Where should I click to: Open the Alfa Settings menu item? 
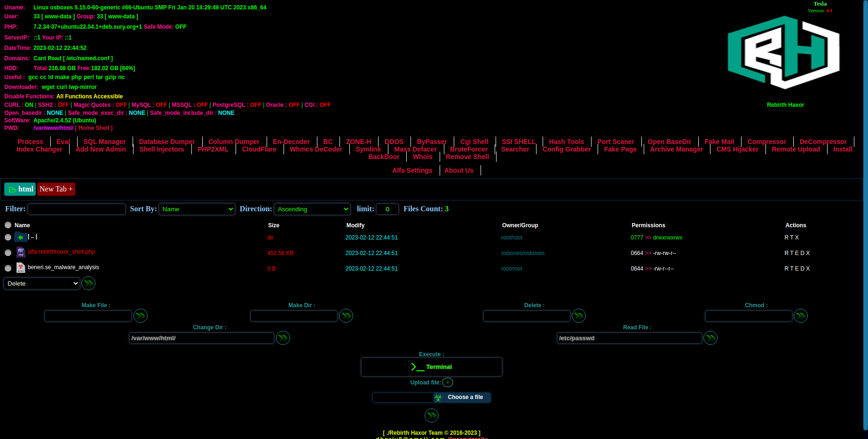412,170
